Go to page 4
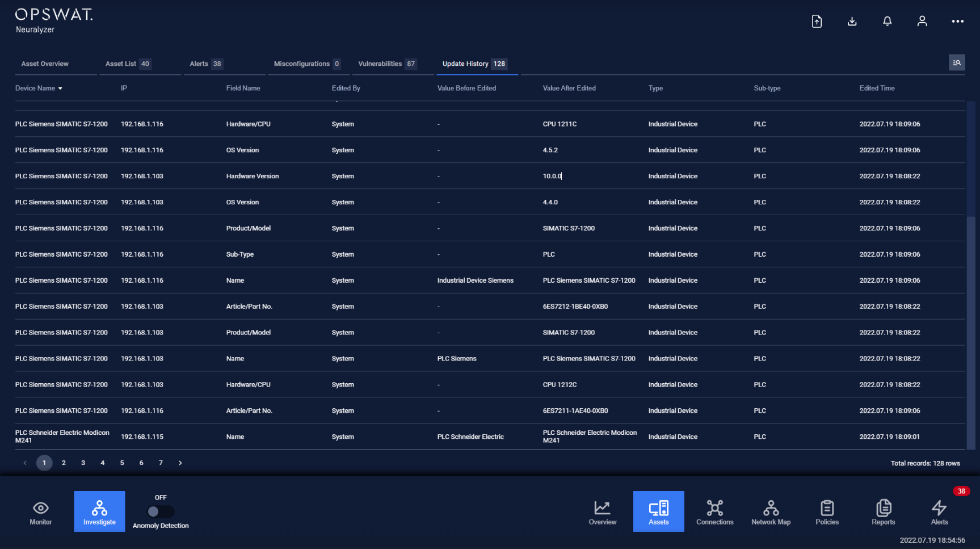 [103, 463]
